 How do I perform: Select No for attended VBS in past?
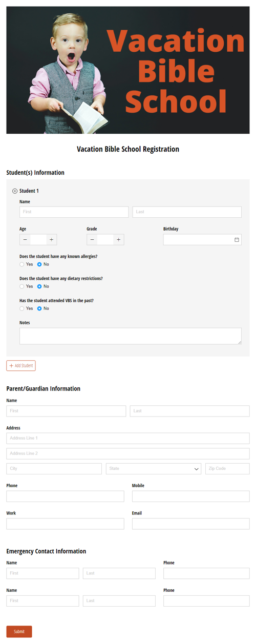tap(39, 308)
